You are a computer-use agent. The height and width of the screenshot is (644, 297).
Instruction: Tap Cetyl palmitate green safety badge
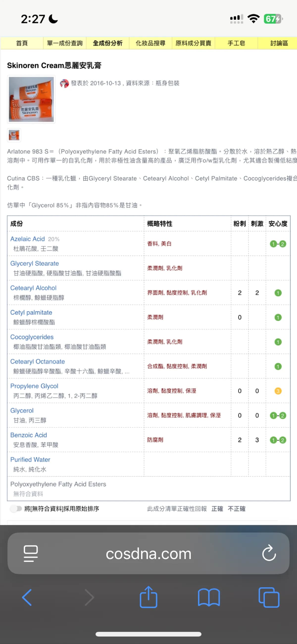pyautogui.click(x=278, y=317)
